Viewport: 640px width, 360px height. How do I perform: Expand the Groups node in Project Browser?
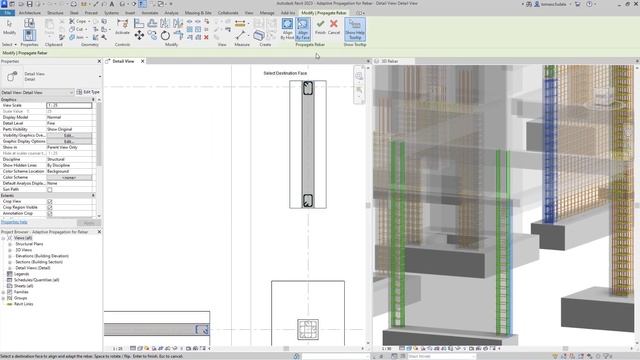[3, 298]
